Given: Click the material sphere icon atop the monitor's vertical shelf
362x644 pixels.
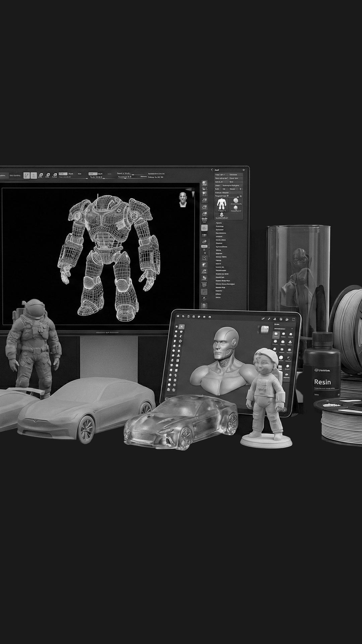Looking at the screenshot, I should coord(204,183).
